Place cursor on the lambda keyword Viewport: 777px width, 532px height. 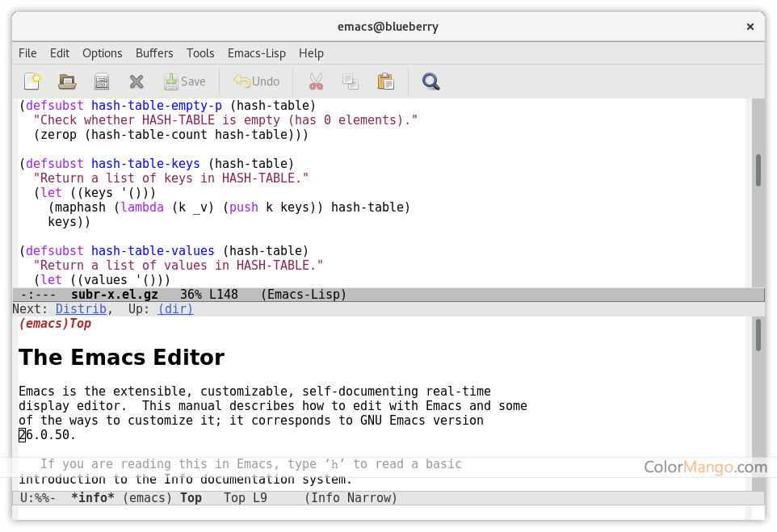point(142,207)
